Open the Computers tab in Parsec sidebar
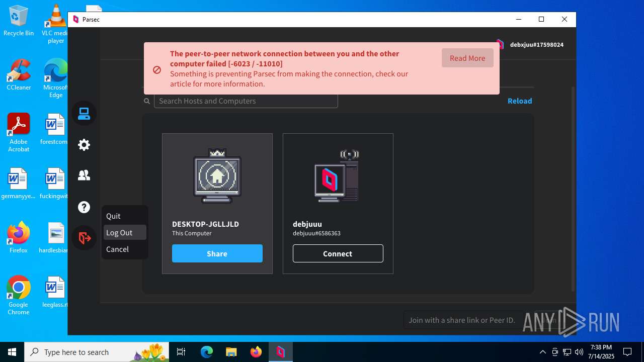Screen dimensions: 644x362 (84, 114)
